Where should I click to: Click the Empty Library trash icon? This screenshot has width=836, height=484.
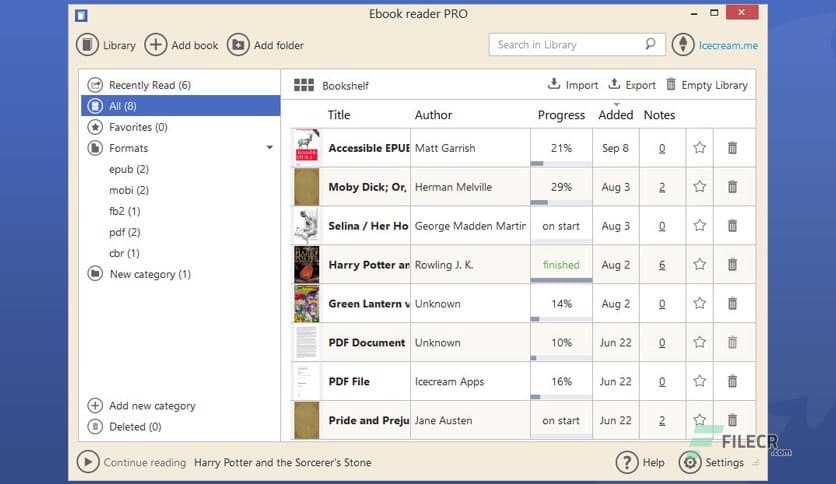tap(671, 84)
